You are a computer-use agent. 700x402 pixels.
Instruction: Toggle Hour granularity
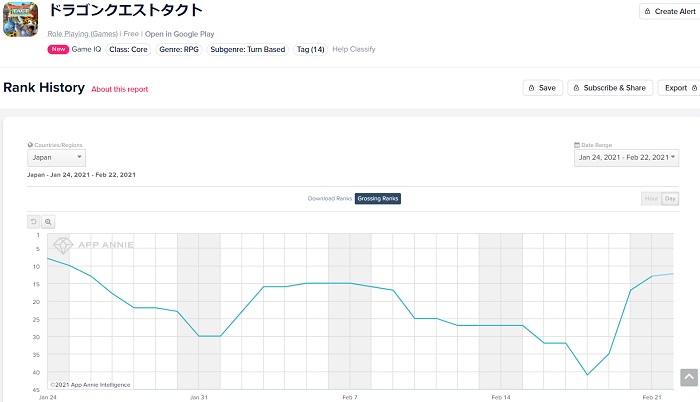pyautogui.click(x=651, y=198)
